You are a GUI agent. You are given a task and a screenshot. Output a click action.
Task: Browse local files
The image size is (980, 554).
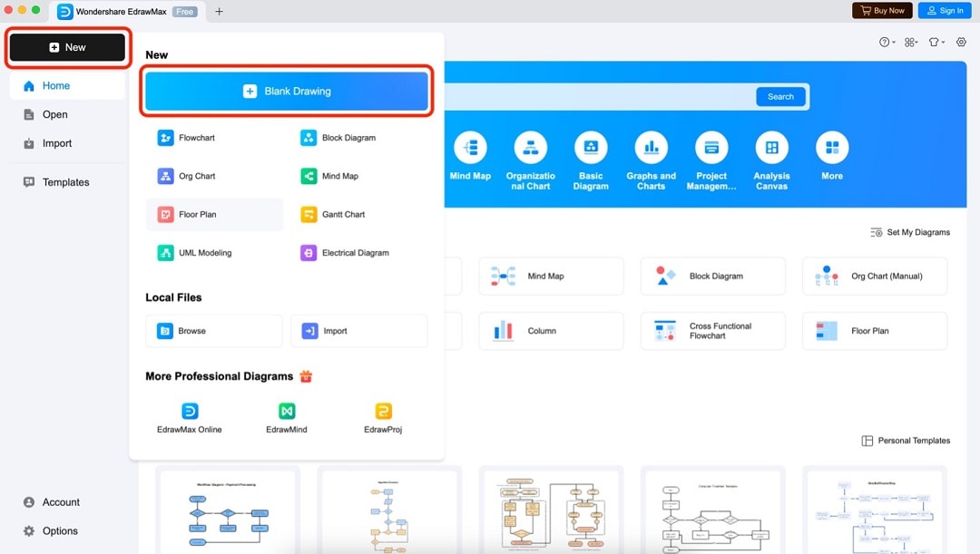(x=214, y=331)
